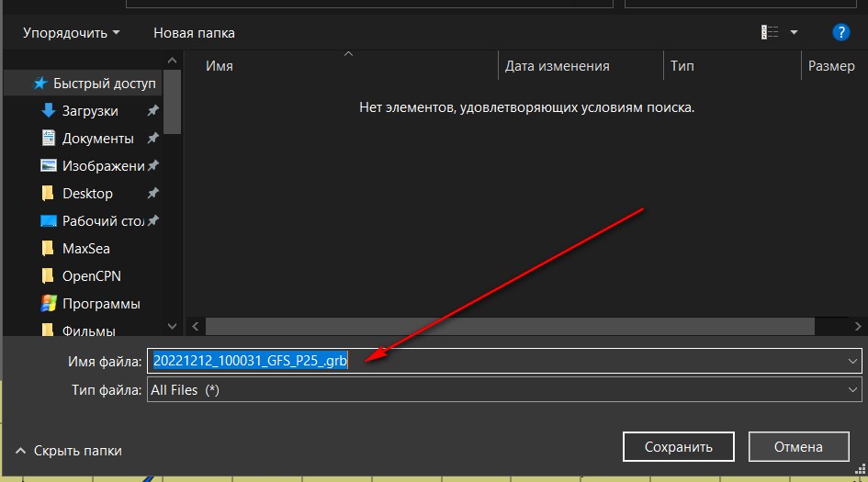Click the Сохранить button
Viewport: 868px width, 482px height.
click(678, 447)
